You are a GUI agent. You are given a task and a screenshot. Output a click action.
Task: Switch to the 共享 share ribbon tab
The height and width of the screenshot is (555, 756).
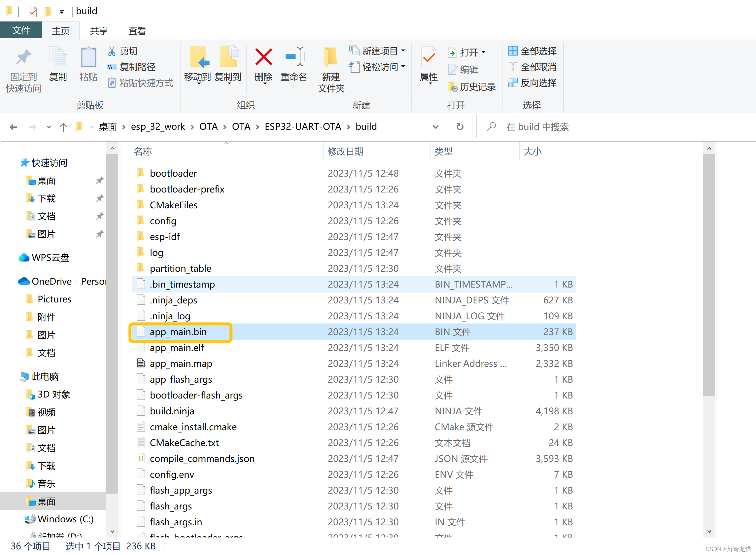[99, 31]
